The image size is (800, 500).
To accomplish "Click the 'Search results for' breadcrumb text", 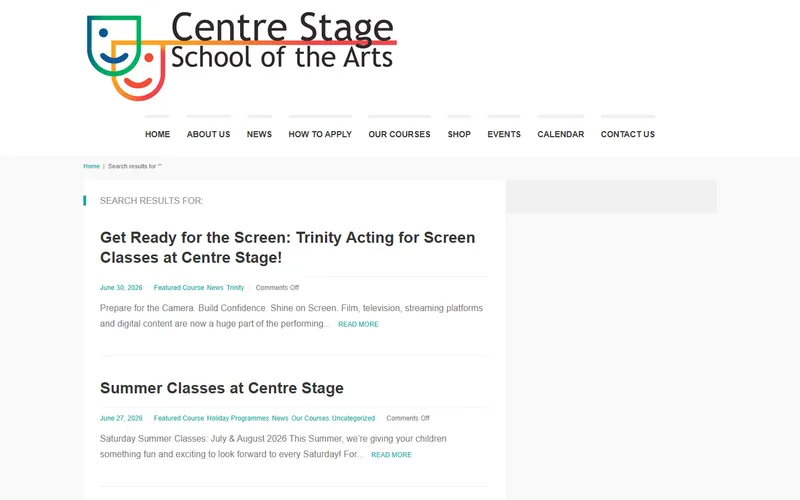I will [135, 166].
